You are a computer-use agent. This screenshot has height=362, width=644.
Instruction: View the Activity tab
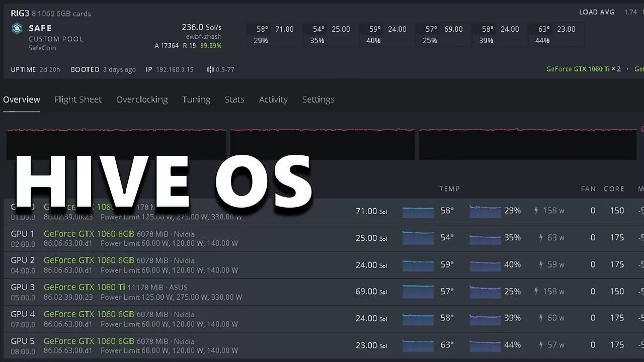click(273, 100)
